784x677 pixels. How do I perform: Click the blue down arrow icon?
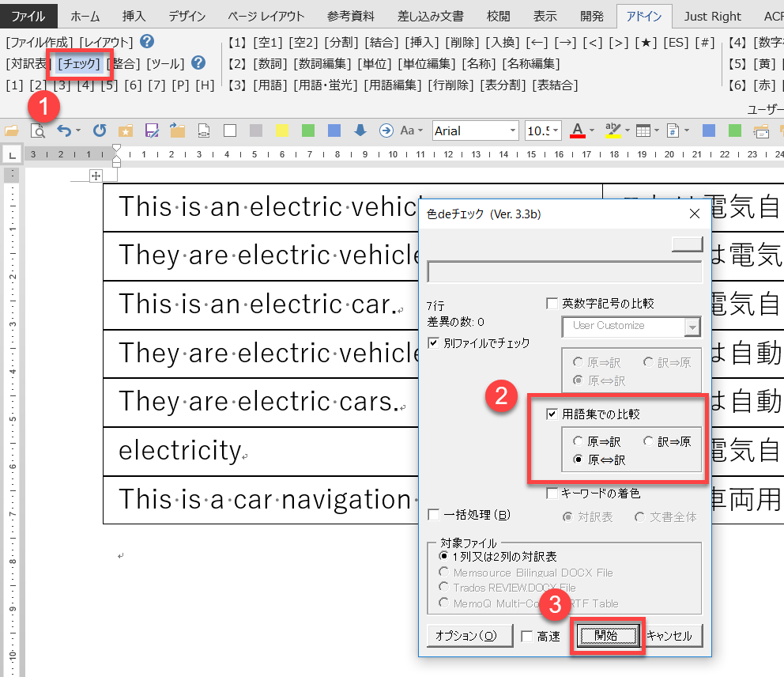click(x=360, y=130)
